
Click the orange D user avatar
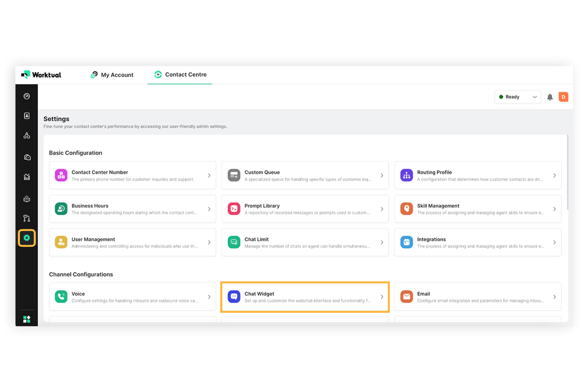[563, 97]
